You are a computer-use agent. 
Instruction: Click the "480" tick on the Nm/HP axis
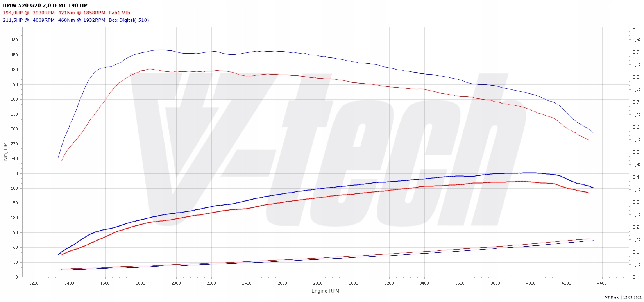point(14,40)
